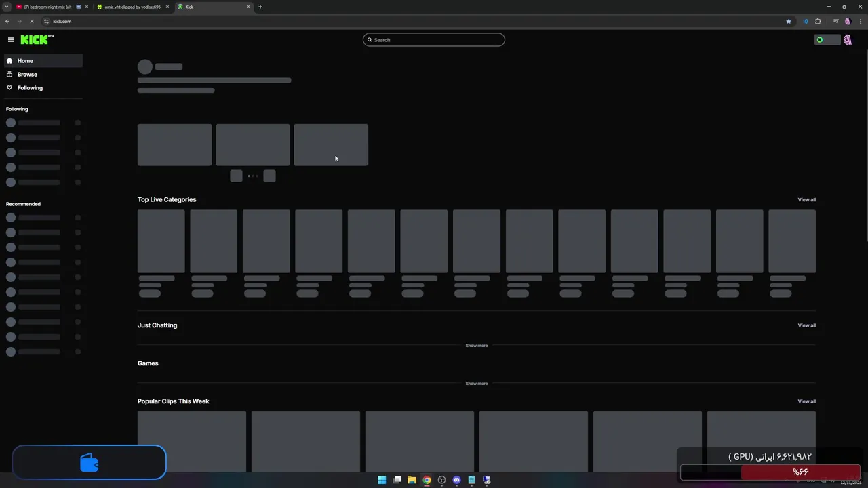Viewport: 868px width, 488px height.
Task: Open Chrome three-dot menu
Action: pyautogui.click(x=859, y=22)
